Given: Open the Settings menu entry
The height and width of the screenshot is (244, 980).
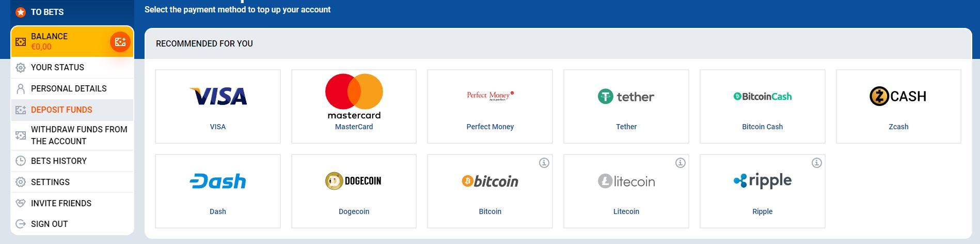Looking at the screenshot, I should (72, 182).
